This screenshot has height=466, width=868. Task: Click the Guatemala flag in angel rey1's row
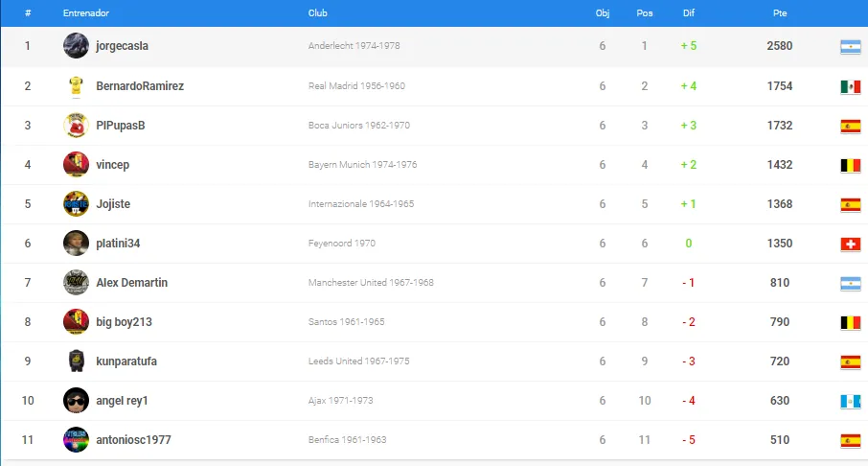pos(851,401)
